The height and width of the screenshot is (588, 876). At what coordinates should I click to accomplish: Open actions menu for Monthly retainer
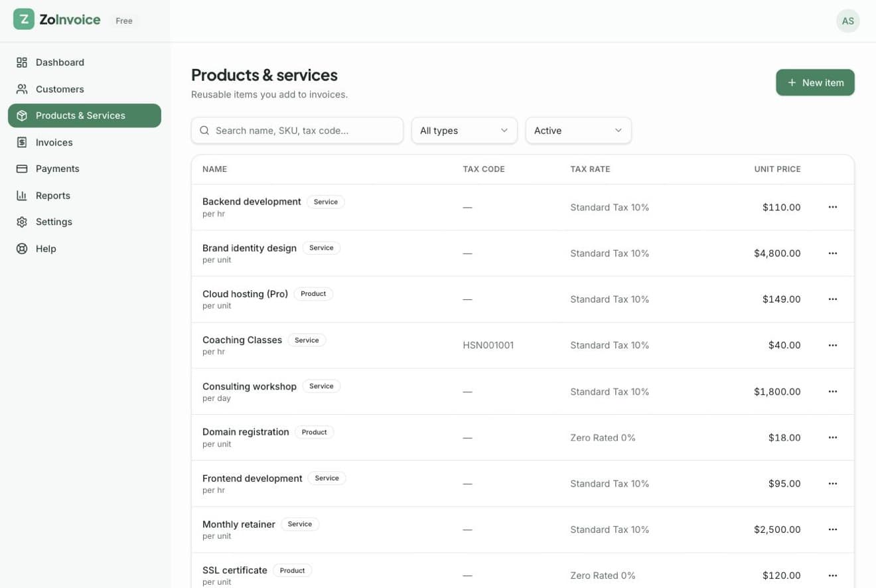coord(833,530)
